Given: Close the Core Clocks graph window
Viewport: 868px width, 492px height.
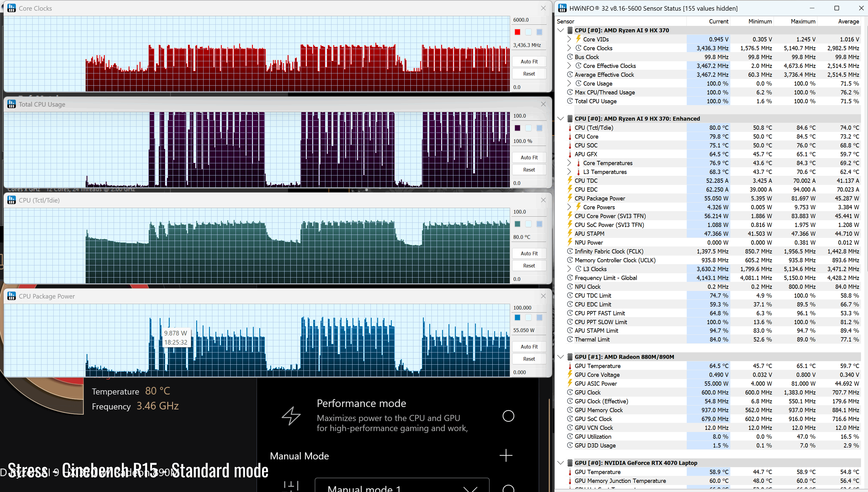Looking at the screenshot, I should pyautogui.click(x=543, y=8).
